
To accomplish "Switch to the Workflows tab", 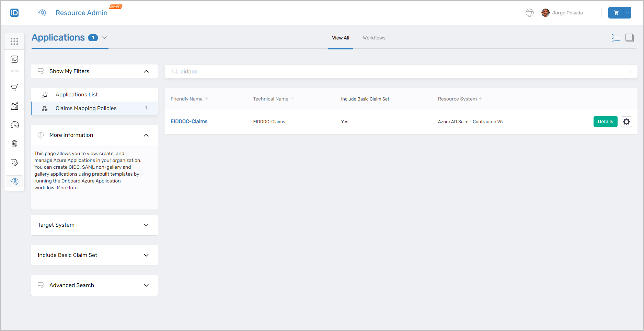I will (374, 38).
